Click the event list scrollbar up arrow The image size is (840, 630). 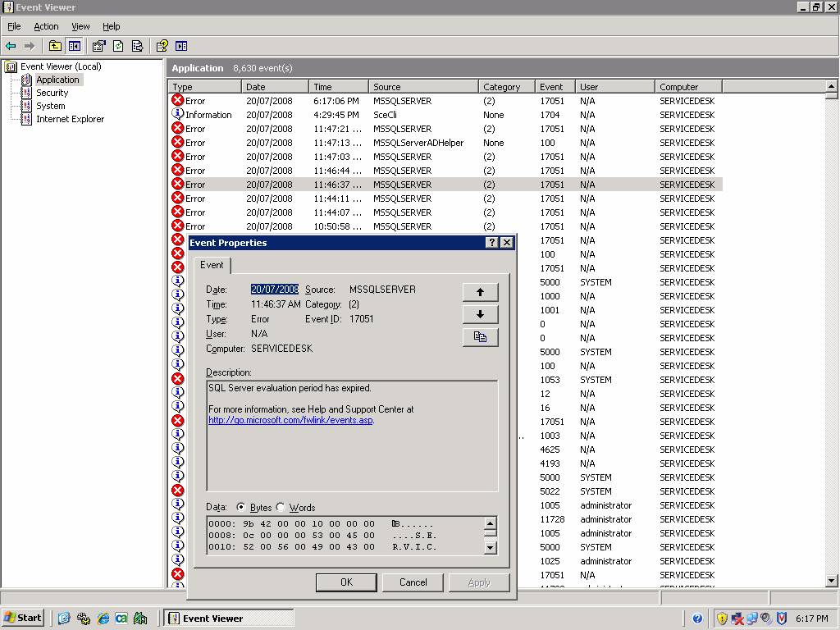tap(831, 85)
